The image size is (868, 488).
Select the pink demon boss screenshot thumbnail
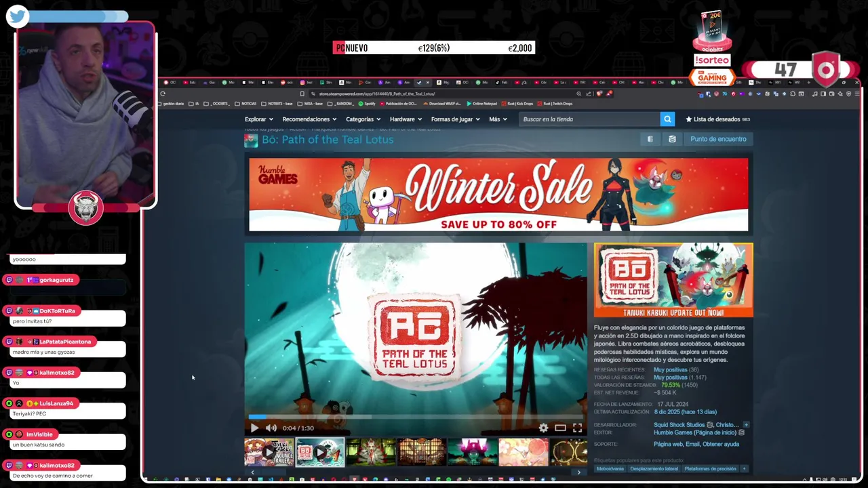473,452
